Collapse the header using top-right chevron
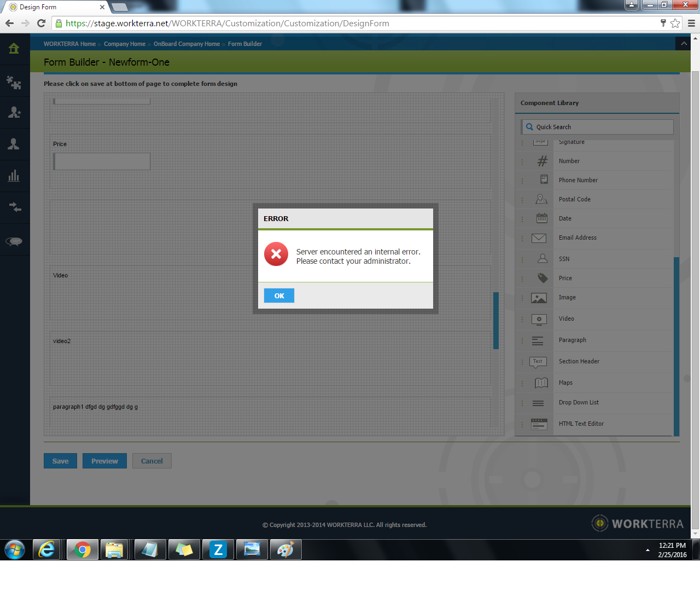The image size is (700, 602). 683,44
